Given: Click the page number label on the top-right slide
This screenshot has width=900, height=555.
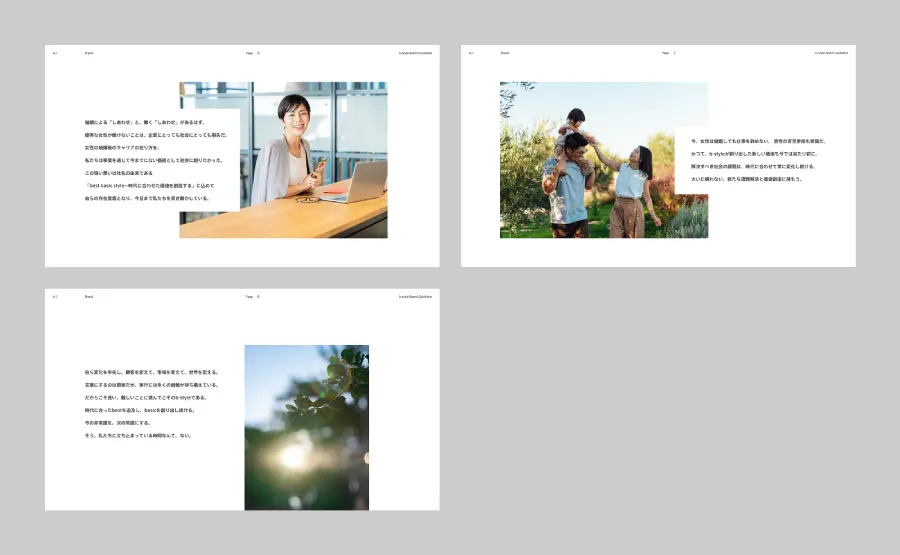Looking at the screenshot, I should pyautogui.click(x=669, y=53).
